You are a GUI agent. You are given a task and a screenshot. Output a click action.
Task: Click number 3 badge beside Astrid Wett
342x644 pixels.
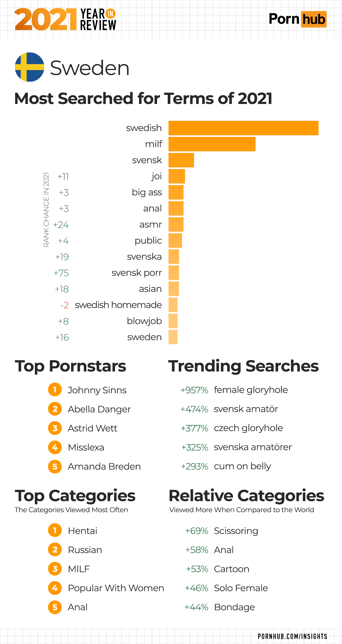pos(55,428)
